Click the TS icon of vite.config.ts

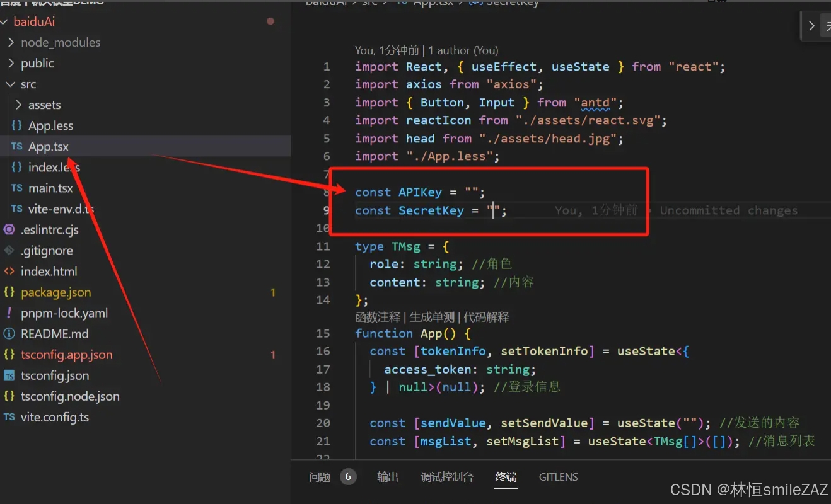coord(9,417)
